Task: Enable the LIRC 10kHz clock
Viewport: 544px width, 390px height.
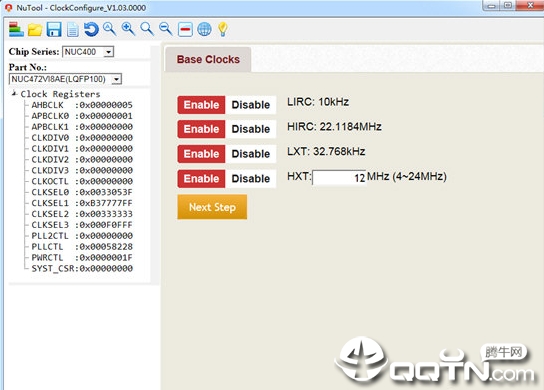Action: [x=201, y=105]
